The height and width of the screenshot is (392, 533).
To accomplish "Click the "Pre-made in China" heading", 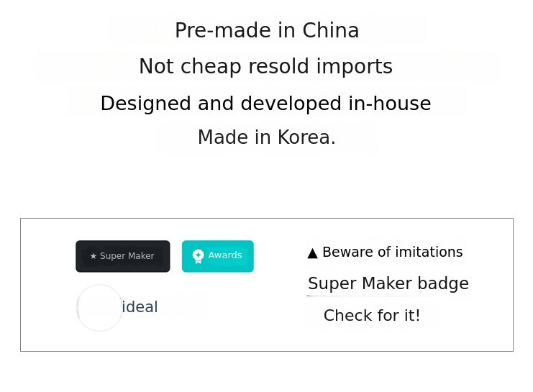I will (267, 31).
